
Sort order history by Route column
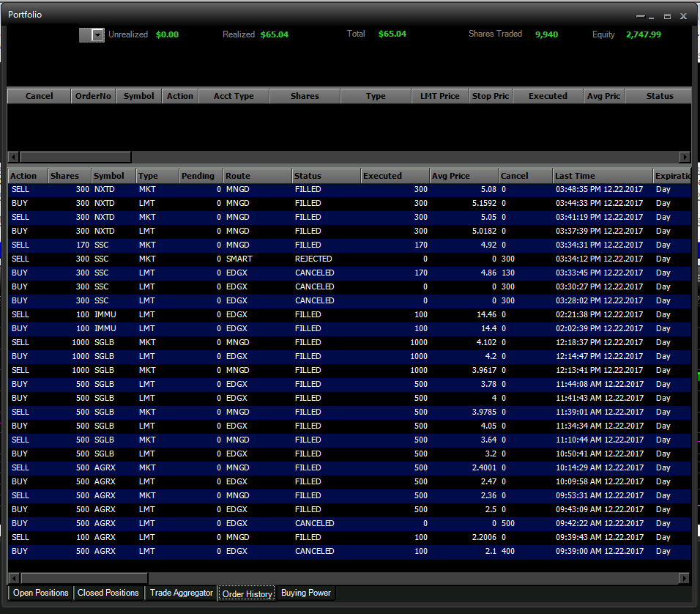[x=257, y=176]
